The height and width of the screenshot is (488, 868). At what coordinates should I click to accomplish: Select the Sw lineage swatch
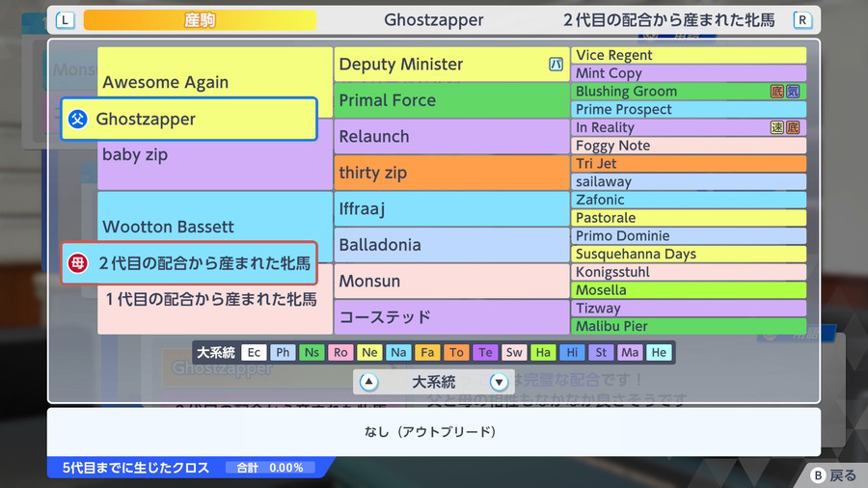514,352
